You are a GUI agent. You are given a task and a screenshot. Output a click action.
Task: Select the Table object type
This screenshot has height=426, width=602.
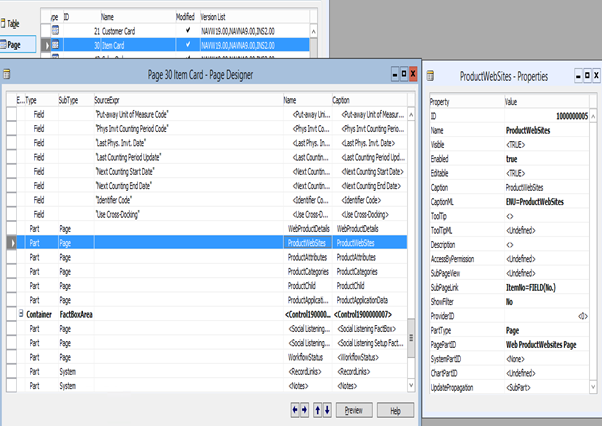click(10, 23)
